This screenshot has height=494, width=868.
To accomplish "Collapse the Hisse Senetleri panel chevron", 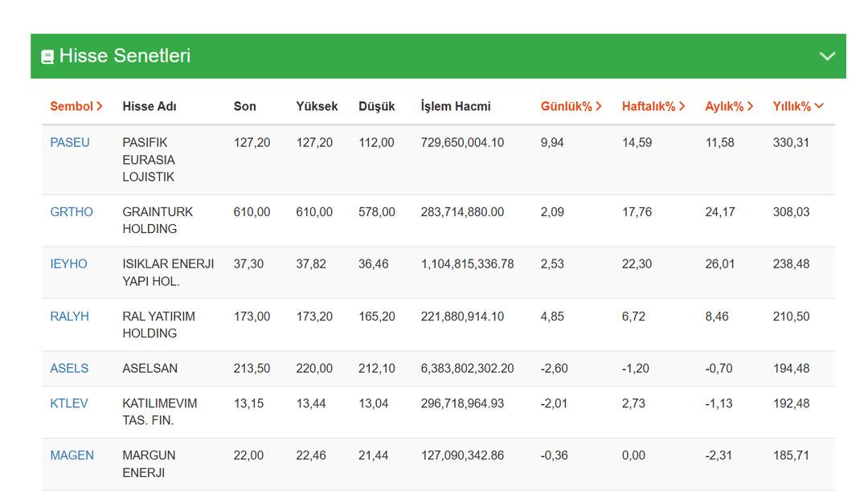I will click(x=826, y=56).
